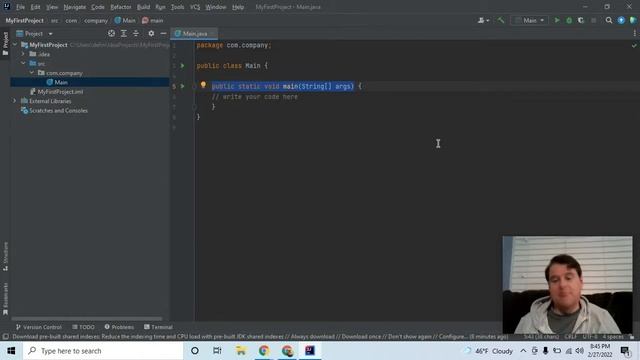
Task: Click the Main class breadcrumb
Action: [125, 20]
